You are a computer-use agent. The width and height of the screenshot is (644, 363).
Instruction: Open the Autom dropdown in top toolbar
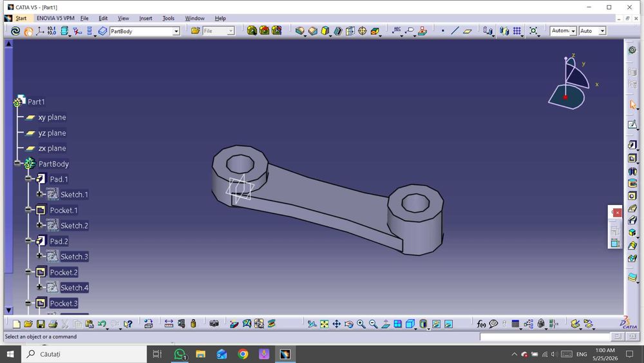coord(573,31)
